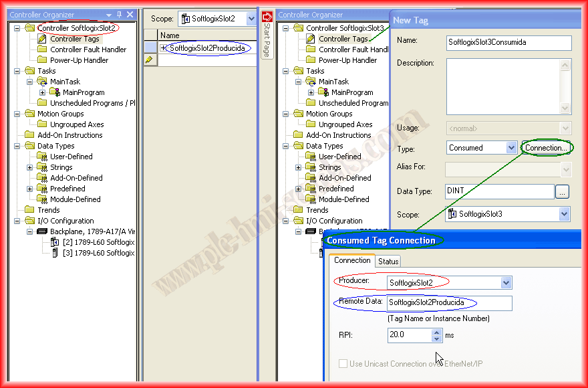This screenshot has width=588, height=388.
Task: Select the [2] 1789-L60 Softlogix module icon
Action: coord(55,242)
